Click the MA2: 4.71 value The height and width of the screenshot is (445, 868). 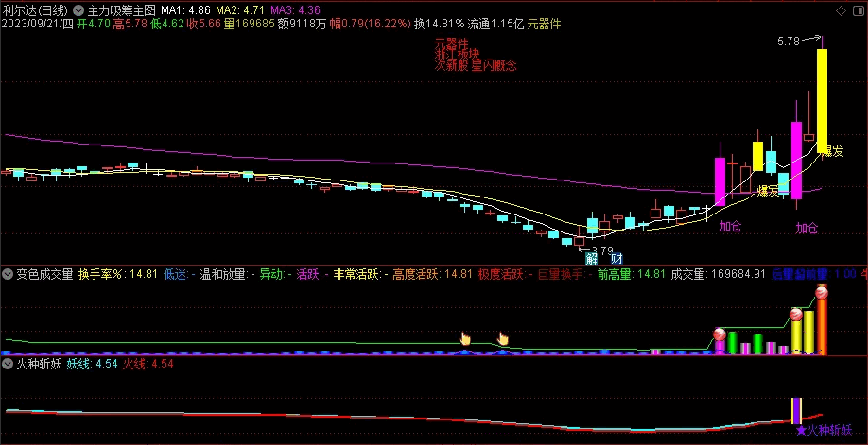(x=240, y=10)
